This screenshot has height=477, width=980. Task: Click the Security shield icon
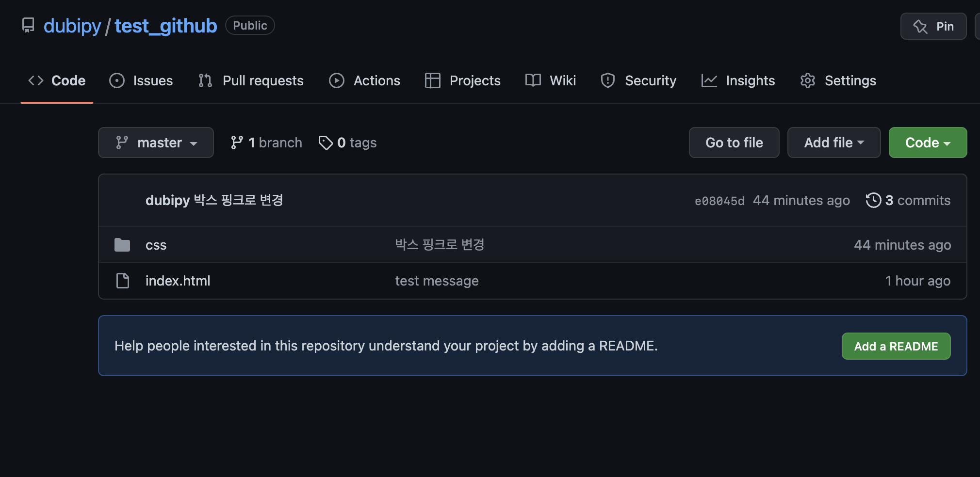pyautogui.click(x=607, y=80)
